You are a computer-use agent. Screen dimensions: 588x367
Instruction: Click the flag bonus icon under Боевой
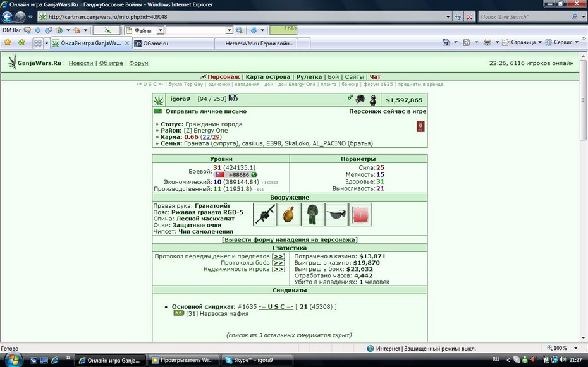pyautogui.click(x=220, y=174)
